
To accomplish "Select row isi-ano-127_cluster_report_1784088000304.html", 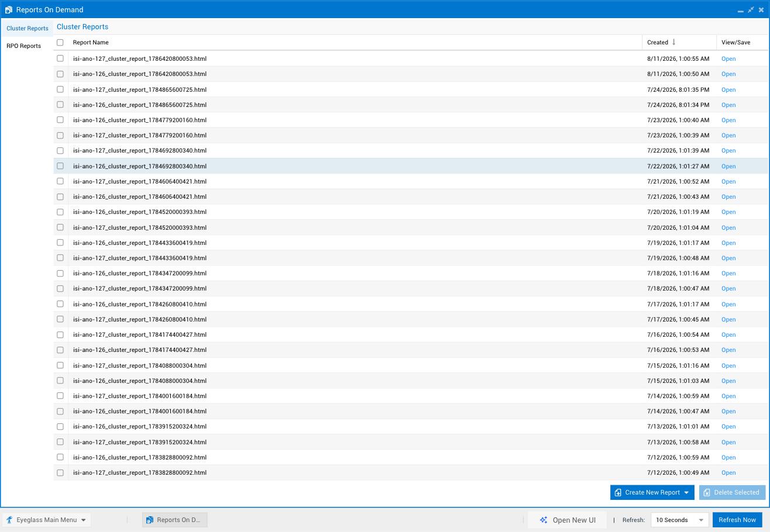I will tap(410, 365).
